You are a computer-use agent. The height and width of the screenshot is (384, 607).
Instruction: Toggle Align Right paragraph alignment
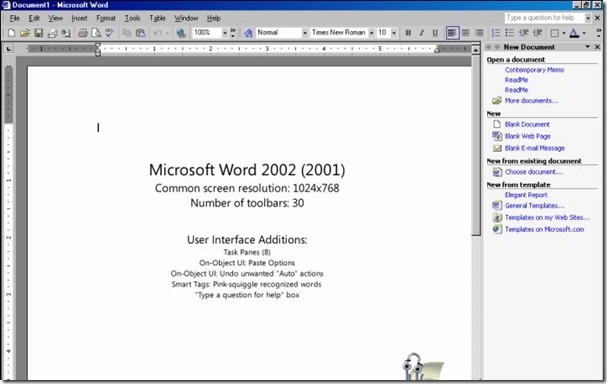point(479,33)
